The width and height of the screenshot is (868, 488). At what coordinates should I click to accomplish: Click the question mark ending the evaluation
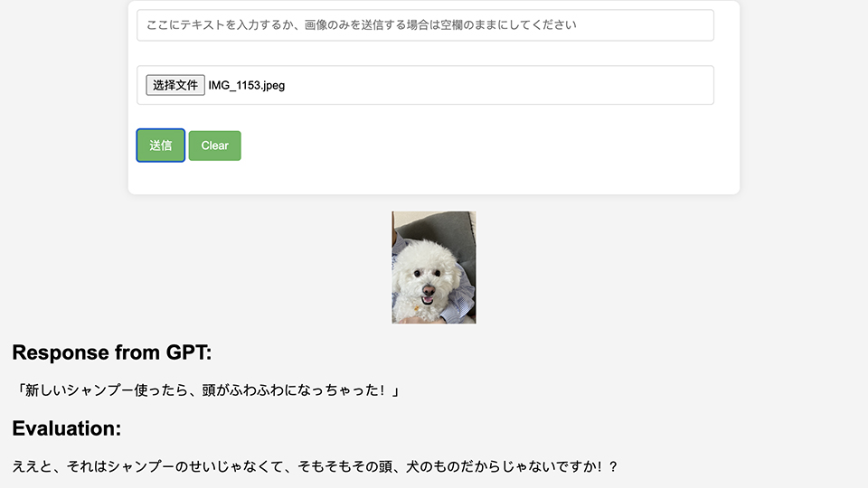coord(612,466)
